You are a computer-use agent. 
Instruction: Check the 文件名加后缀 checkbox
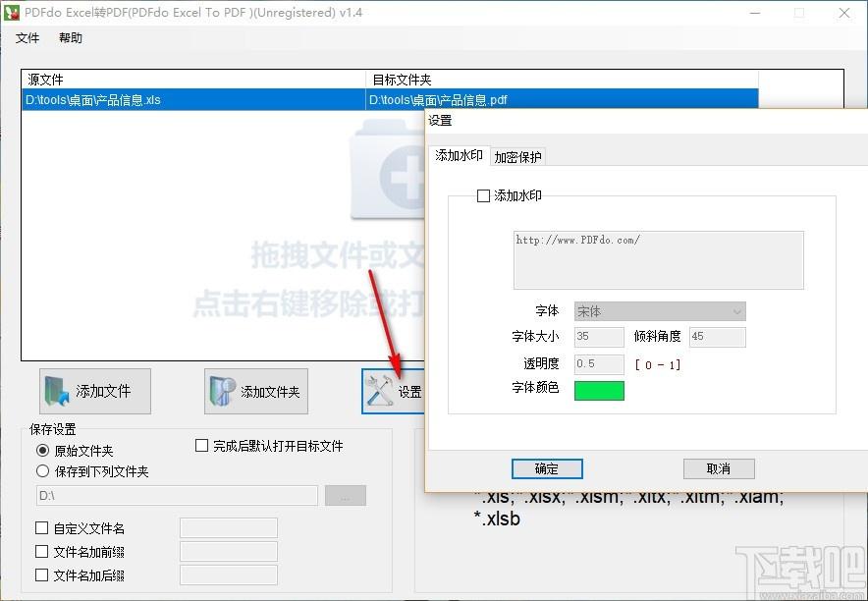(41, 575)
